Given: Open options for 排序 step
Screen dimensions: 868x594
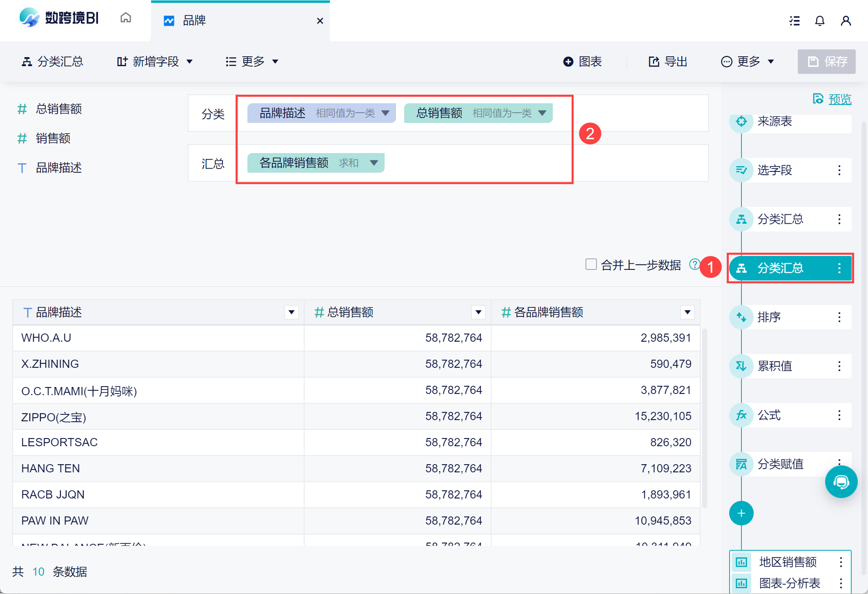Looking at the screenshot, I should pyautogui.click(x=839, y=317).
